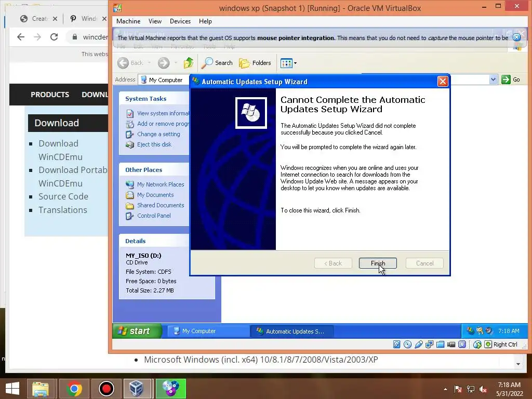Click the mouse integration icon in VirtualBox status bar
The image size is (532, 399).
tap(477, 344)
